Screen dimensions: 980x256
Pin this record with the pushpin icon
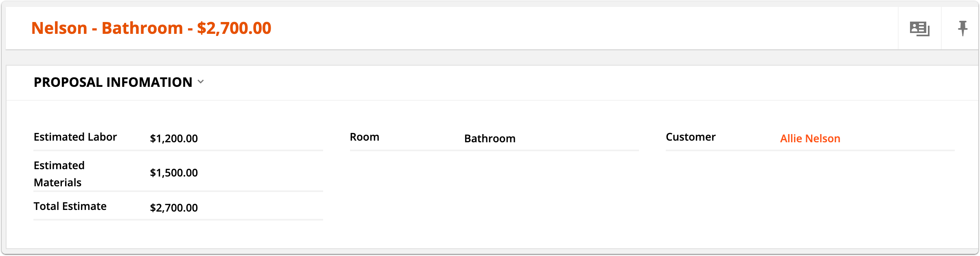pos(962,29)
